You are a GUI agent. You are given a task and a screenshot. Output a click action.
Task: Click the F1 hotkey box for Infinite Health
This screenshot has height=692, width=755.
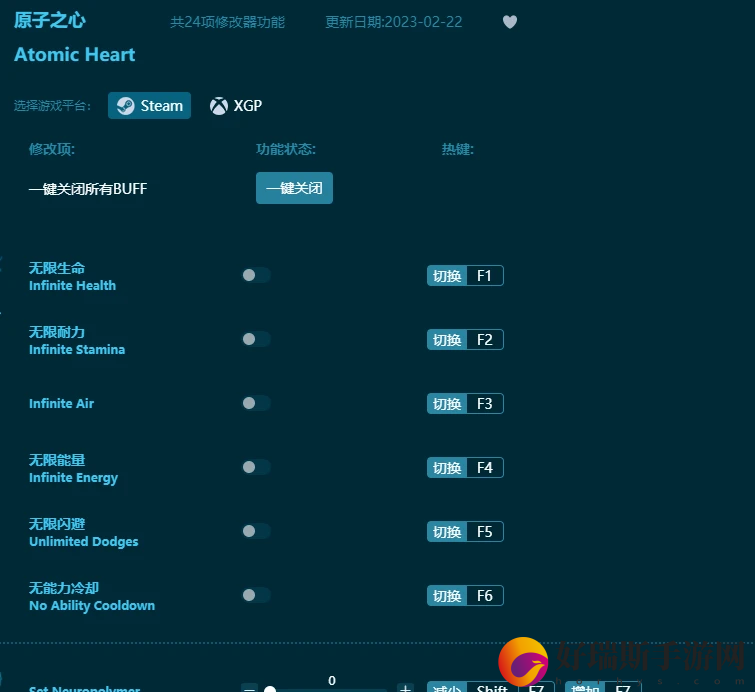click(485, 275)
